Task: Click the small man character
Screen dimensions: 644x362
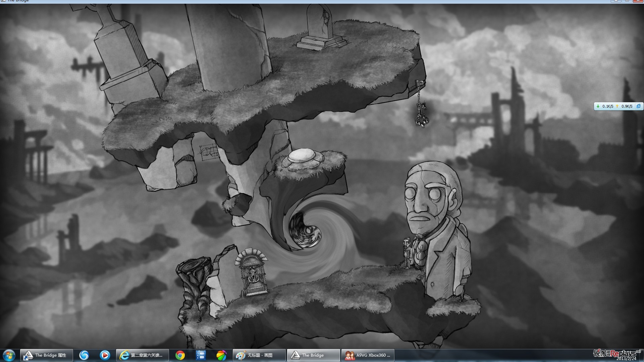Action: (407, 253)
